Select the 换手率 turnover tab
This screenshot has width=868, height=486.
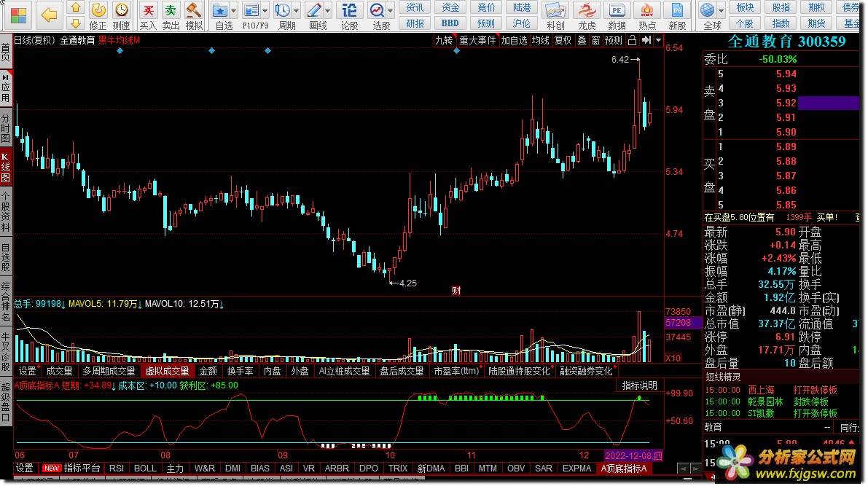pyautogui.click(x=240, y=371)
